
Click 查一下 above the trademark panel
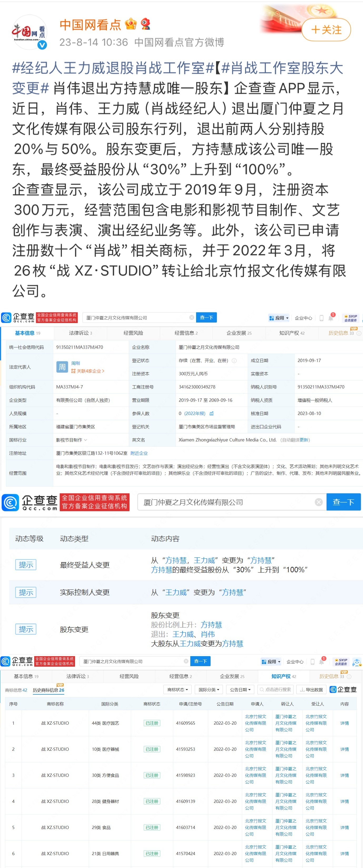tap(200, 661)
